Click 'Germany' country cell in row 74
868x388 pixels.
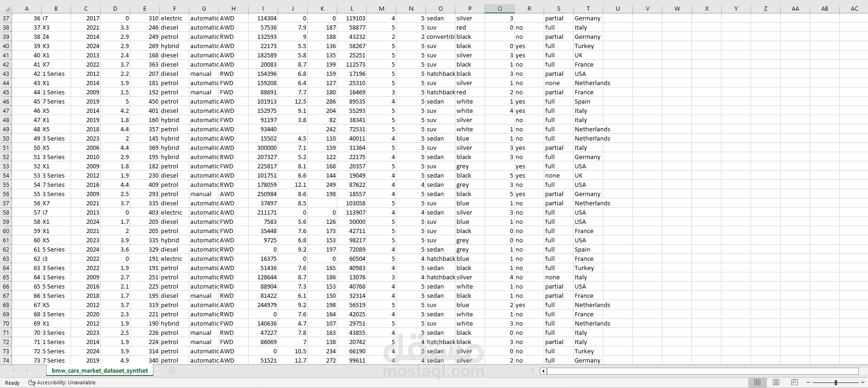tap(589, 361)
